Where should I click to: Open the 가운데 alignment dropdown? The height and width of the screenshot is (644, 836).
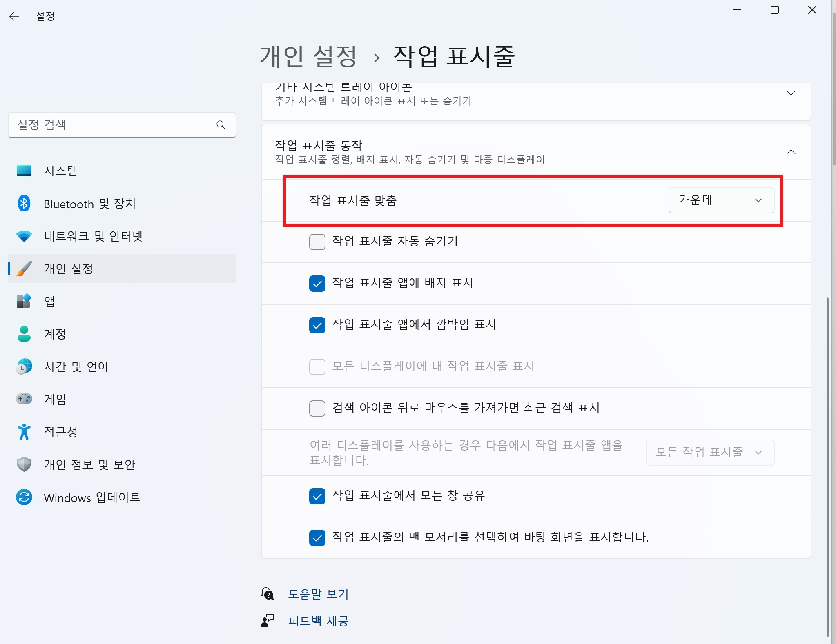coord(721,200)
